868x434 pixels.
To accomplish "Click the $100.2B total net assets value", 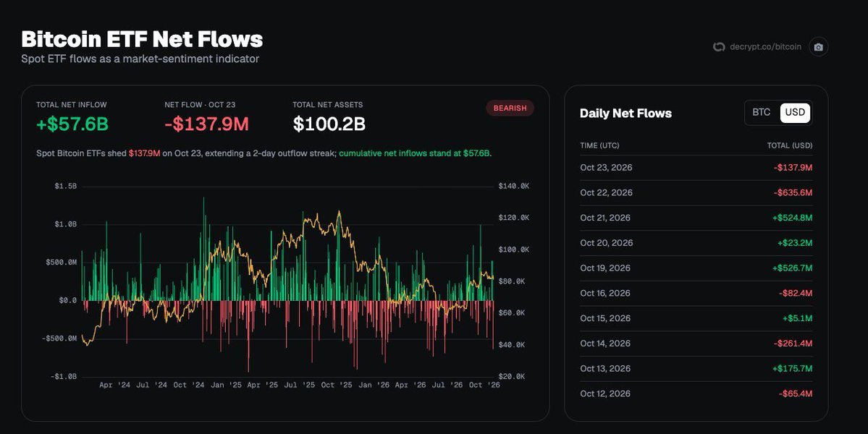I will click(329, 124).
